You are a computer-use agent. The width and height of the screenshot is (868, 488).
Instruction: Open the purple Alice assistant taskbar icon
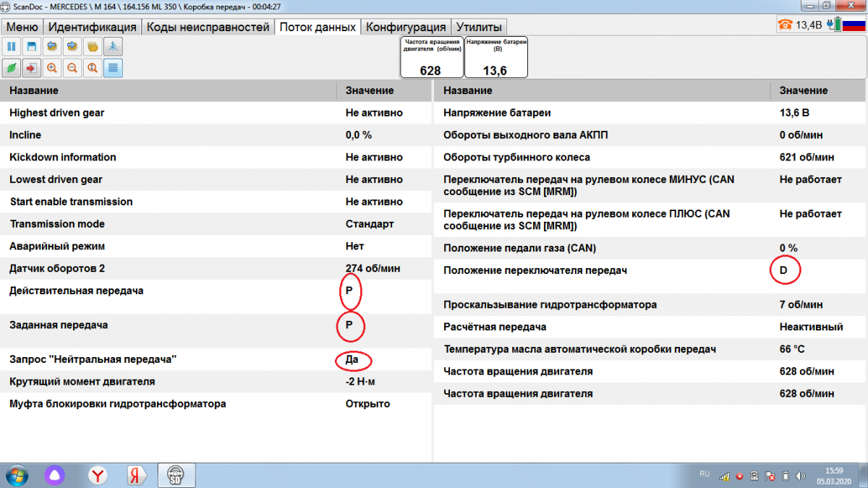coord(56,476)
